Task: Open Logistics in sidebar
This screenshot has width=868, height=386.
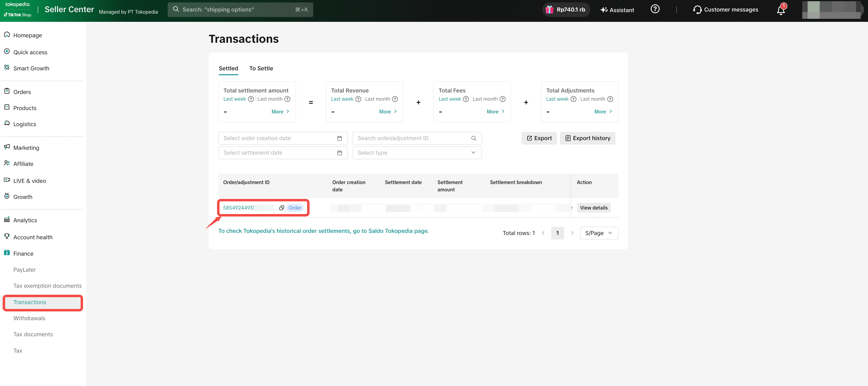Action: 24,124
